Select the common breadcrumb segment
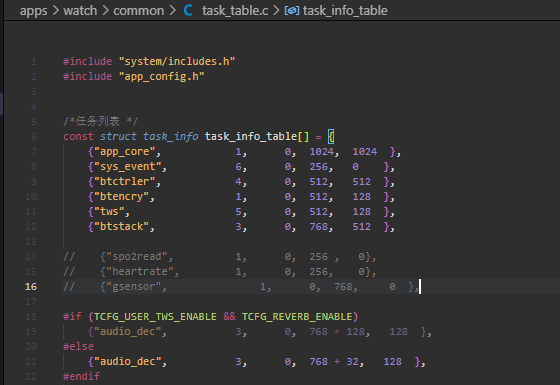The image size is (560, 385). [139, 11]
